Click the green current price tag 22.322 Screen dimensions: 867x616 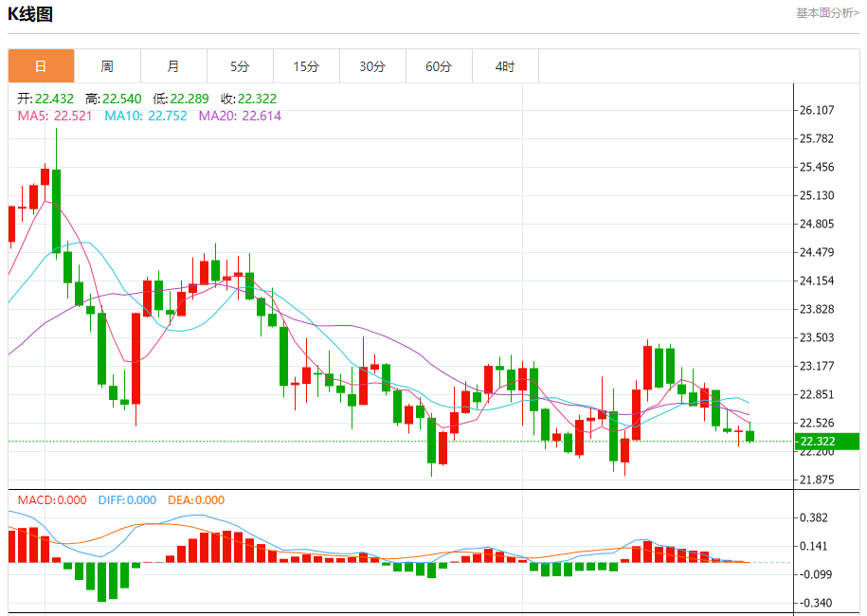click(x=826, y=442)
